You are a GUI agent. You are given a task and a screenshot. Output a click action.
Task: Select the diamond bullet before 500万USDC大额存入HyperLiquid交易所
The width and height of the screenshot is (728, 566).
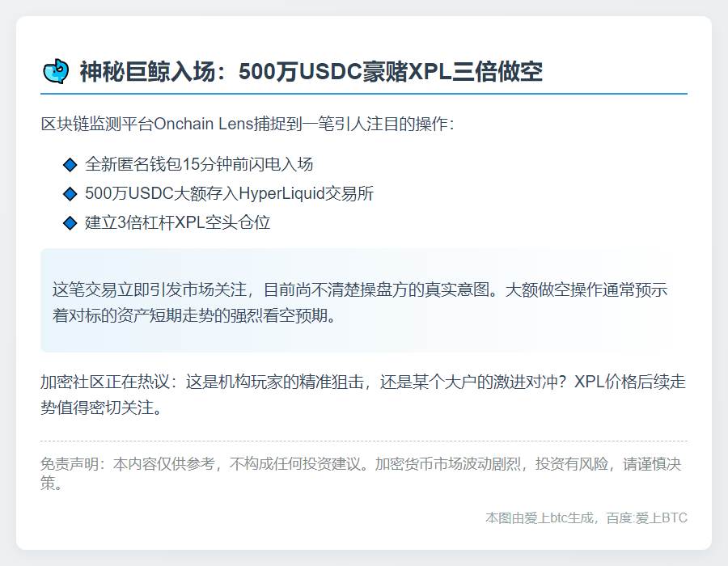pos(70,192)
